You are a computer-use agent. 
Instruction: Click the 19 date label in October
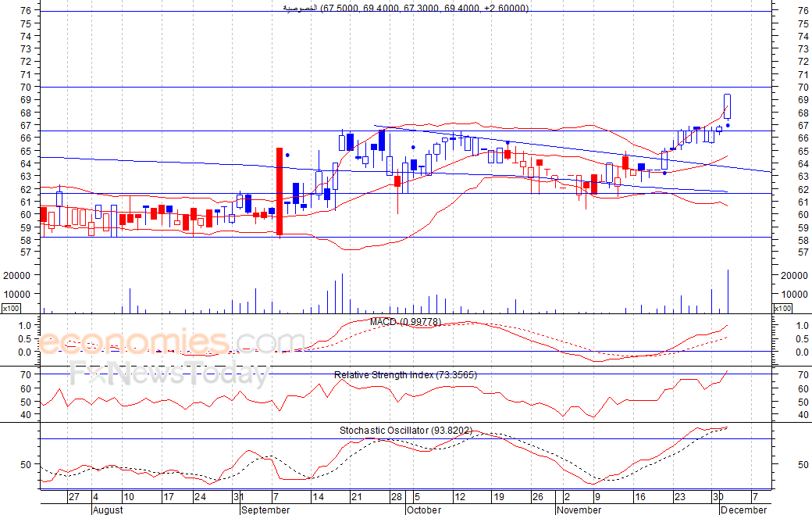tap(499, 497)
